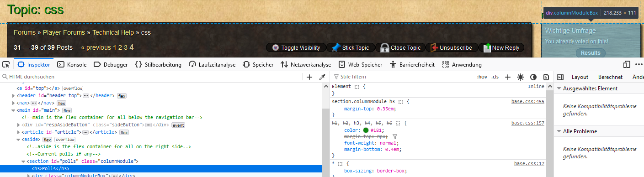Open the green #181 color swatch
The image size is (644, 177).
tap(366, 130)
